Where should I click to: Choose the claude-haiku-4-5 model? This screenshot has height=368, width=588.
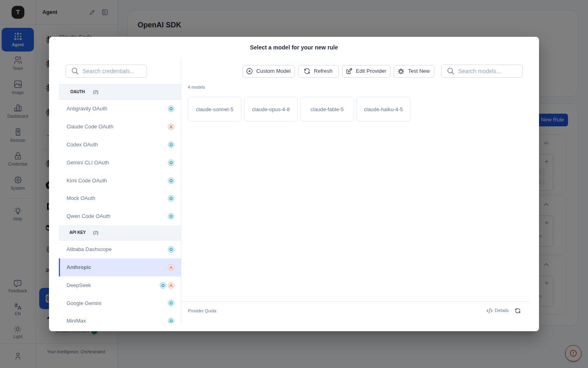pos(383,109)
